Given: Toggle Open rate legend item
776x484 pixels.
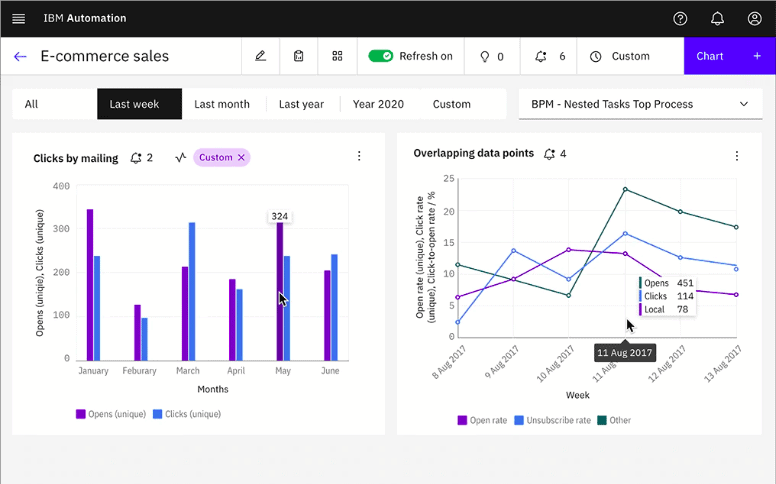Looking at the screenshot, I should click(483, 420).
